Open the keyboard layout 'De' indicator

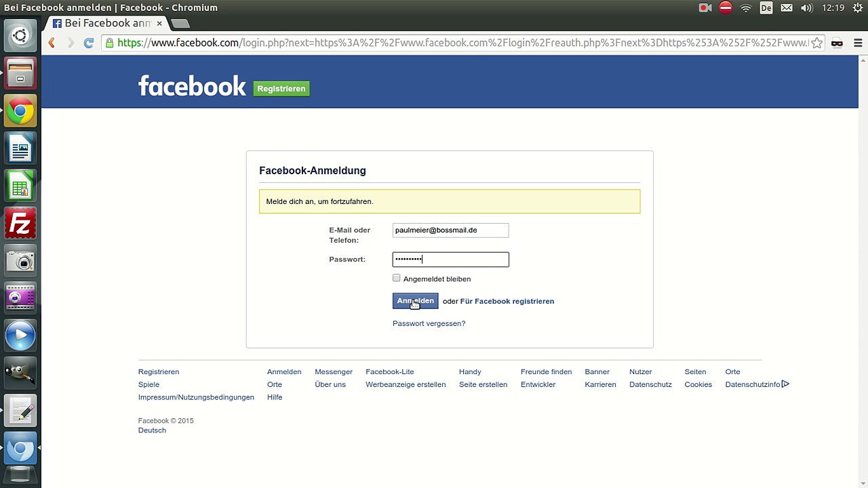point(766,8)
